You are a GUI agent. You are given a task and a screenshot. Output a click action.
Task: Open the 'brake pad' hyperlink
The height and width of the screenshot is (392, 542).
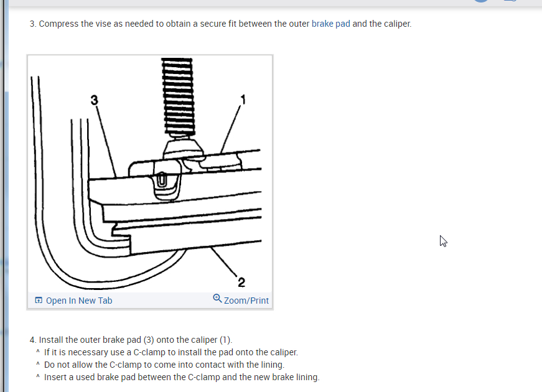pos(331,24)
